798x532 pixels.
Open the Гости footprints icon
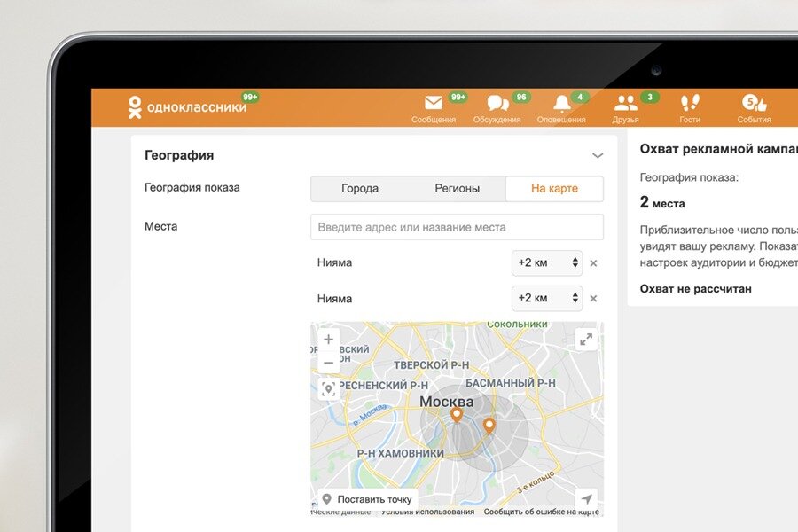click(x=690, y=103)
